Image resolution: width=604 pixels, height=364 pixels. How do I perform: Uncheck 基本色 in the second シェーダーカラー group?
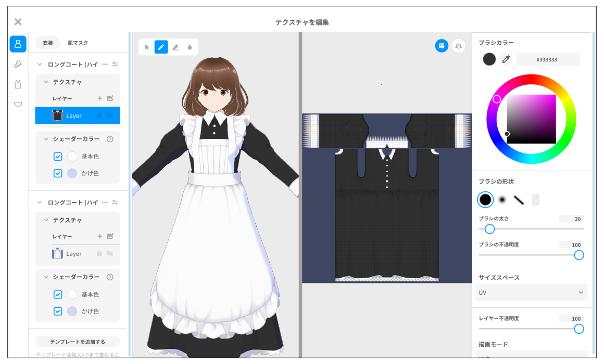click(x=58, y=295)
